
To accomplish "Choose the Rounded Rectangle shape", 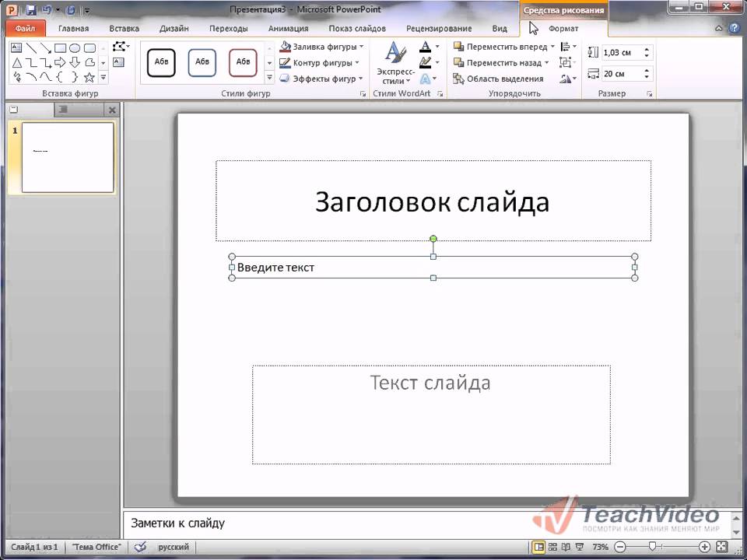I will pos(89,47).
